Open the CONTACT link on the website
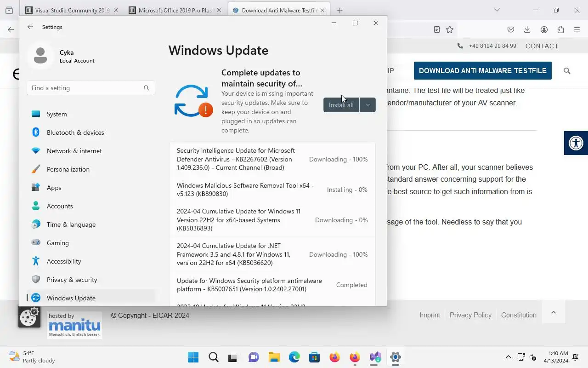Image resolution: width=588 pixels, height=368 pixels. (542, 46)
